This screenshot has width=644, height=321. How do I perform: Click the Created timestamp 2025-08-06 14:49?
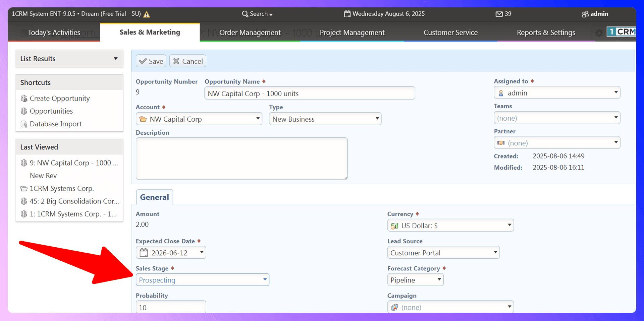(558, 156)
